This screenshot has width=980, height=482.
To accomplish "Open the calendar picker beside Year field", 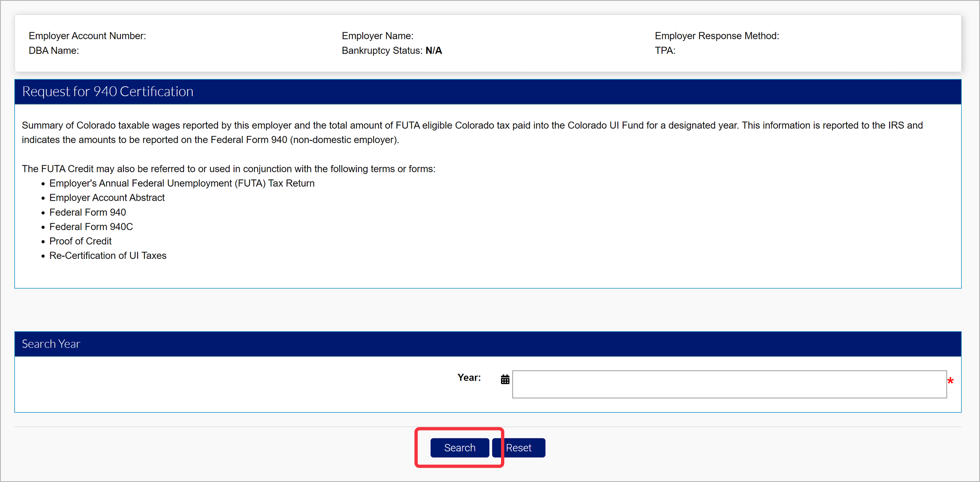I will pos(505,379).
